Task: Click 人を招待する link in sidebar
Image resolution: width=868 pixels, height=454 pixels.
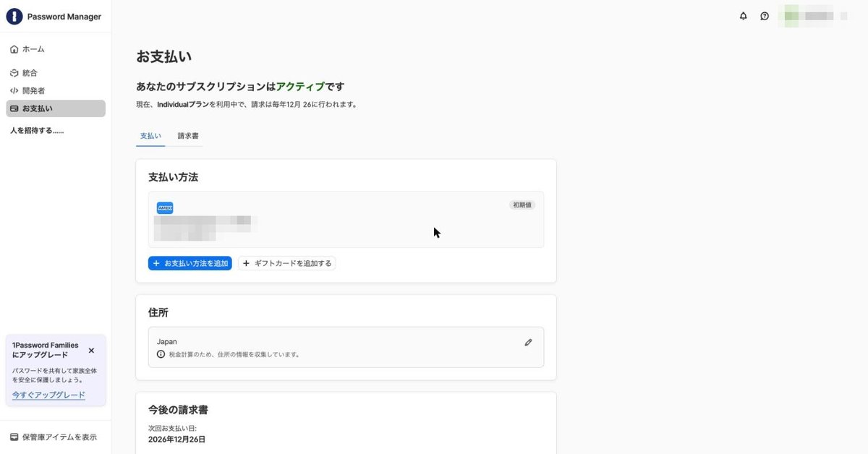Action: [37, 131]
